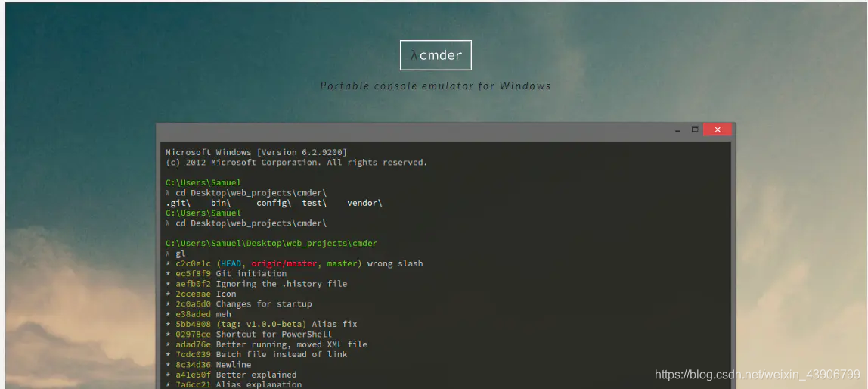Close the cmder console window
Screen dimensions: 868x389
(x=718, y=129)
